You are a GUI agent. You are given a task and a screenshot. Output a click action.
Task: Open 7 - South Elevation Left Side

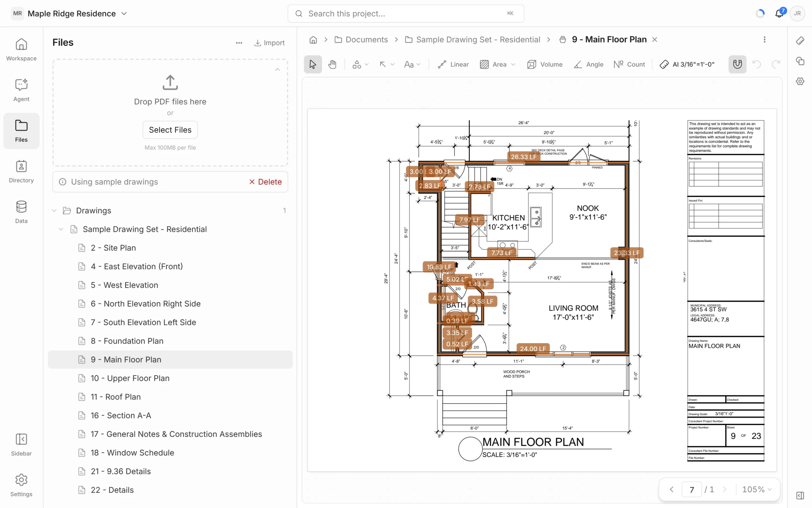[170, 322]
